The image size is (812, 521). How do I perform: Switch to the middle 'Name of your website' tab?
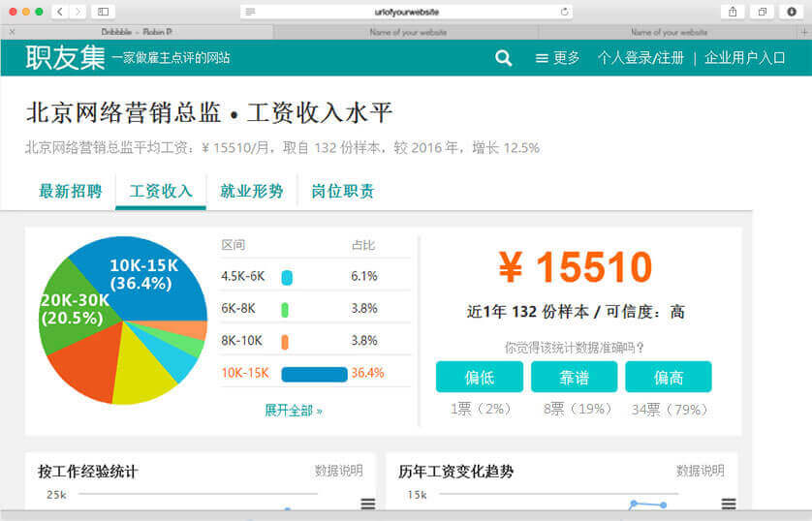[407, 32]
